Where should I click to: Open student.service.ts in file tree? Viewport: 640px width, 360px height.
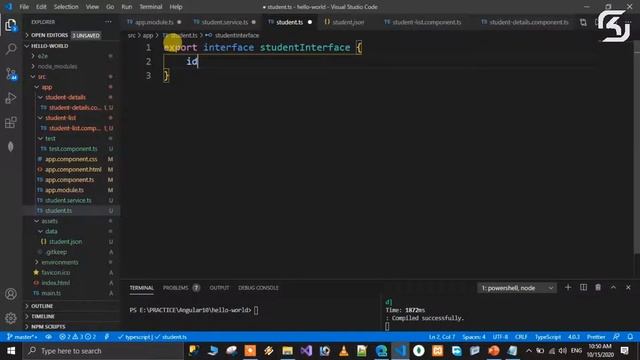tap(68, 200)
